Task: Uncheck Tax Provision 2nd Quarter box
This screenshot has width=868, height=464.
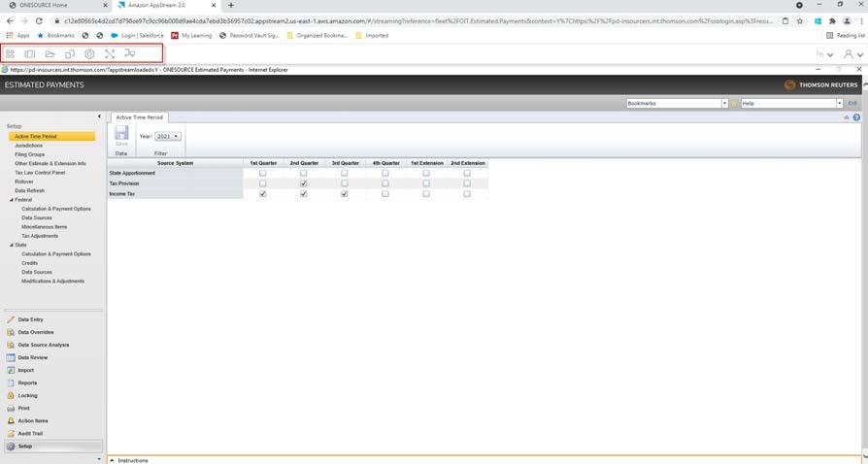Action: (x=303, y=183)
